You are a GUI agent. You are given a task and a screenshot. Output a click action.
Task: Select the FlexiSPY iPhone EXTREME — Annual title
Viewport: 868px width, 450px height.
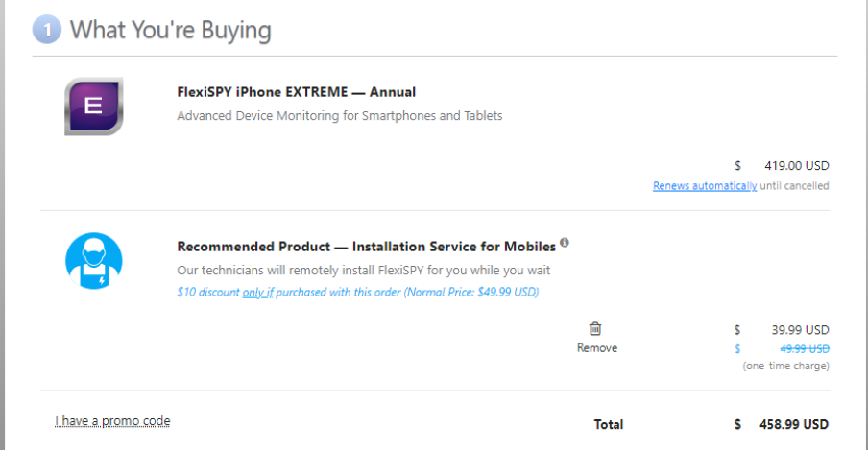[296, 92]
